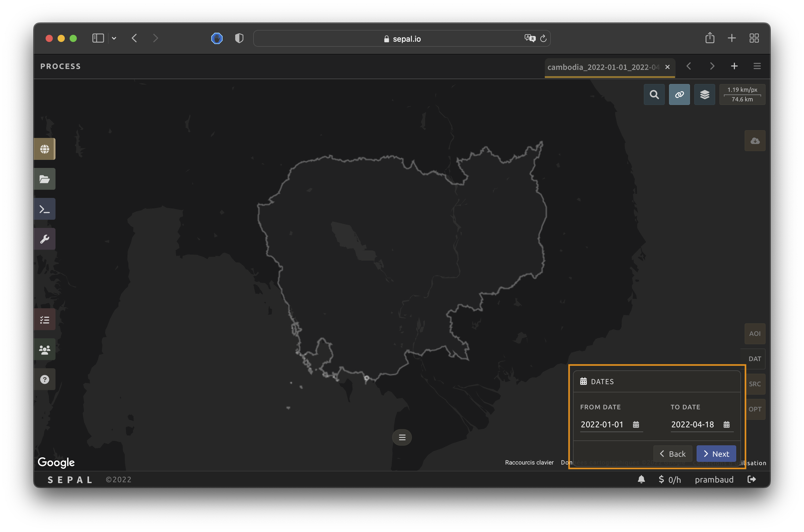This screenshot has width=804, height=532.
Task: Open the TO DATE calendar picker
Action: 726,424
